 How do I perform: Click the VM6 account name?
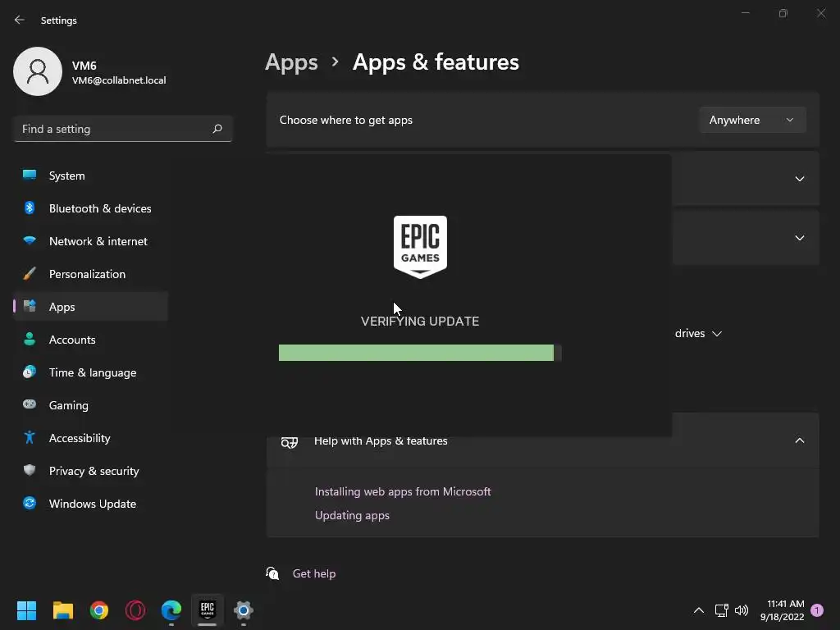tap(84, 66)
